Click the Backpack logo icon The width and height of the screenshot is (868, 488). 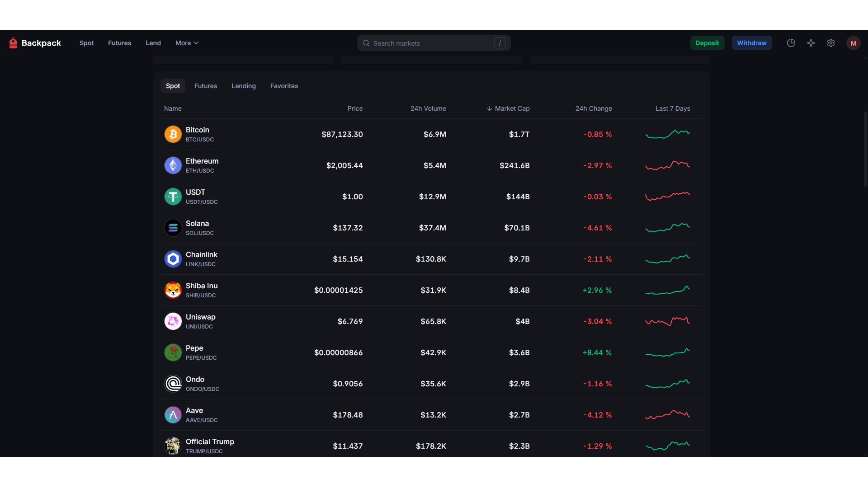point(13,43)
